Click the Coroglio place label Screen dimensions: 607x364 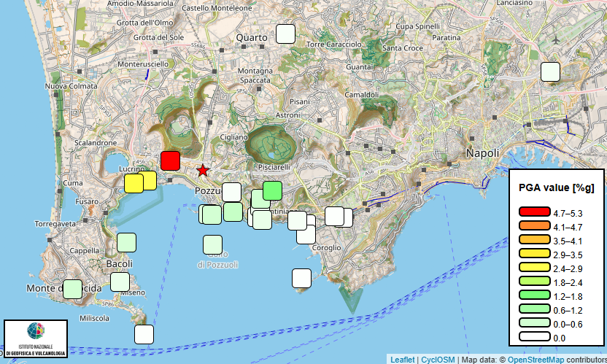coord(327,247)
